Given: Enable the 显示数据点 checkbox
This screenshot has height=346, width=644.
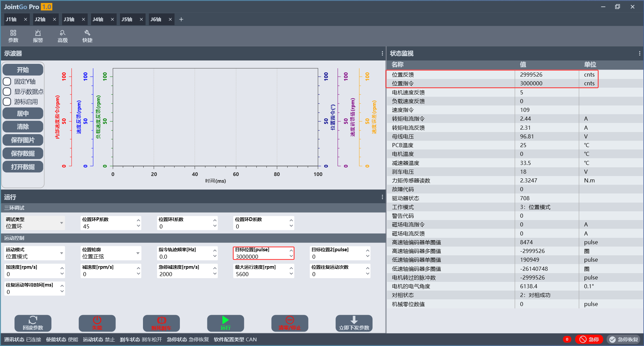Looking at the screenshot, I should point(7,92).
